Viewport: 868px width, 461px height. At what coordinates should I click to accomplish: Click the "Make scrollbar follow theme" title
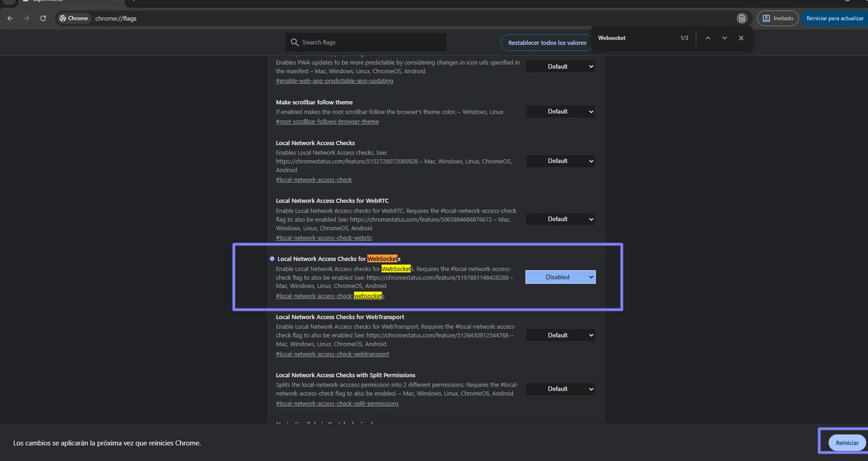(x=314, y=102)
